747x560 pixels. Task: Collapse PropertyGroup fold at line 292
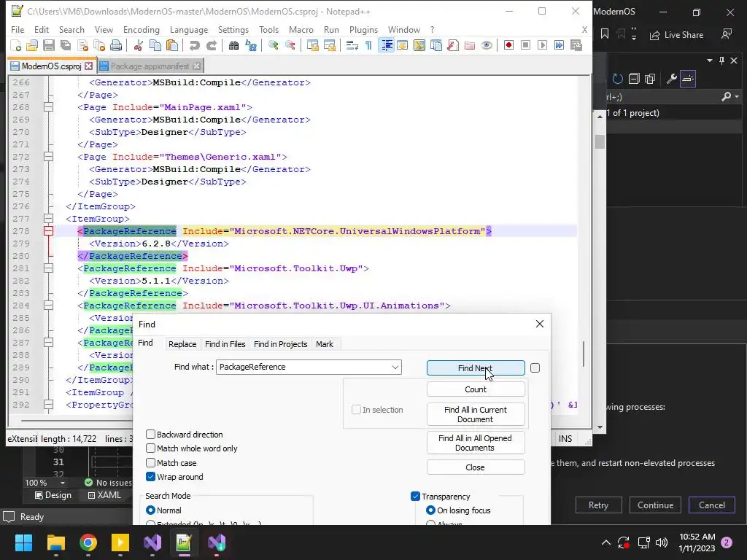[x=49, y=404]
